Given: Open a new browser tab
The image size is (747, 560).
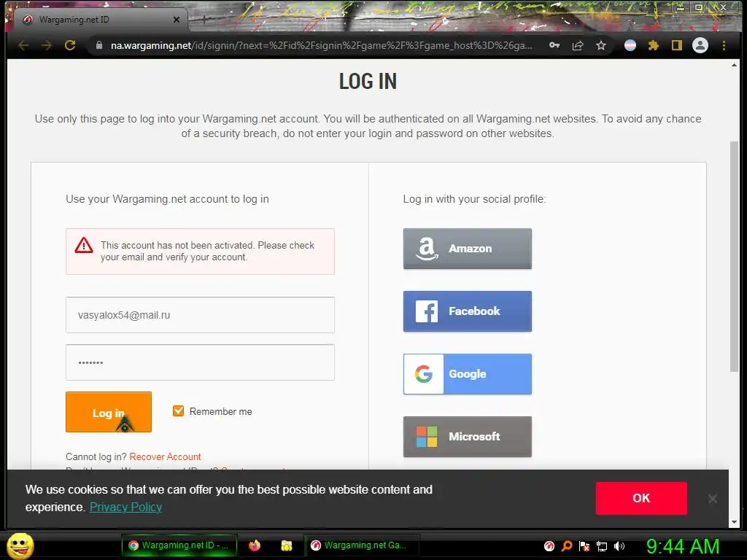Looking at the screenshot, I should (204, 20).
